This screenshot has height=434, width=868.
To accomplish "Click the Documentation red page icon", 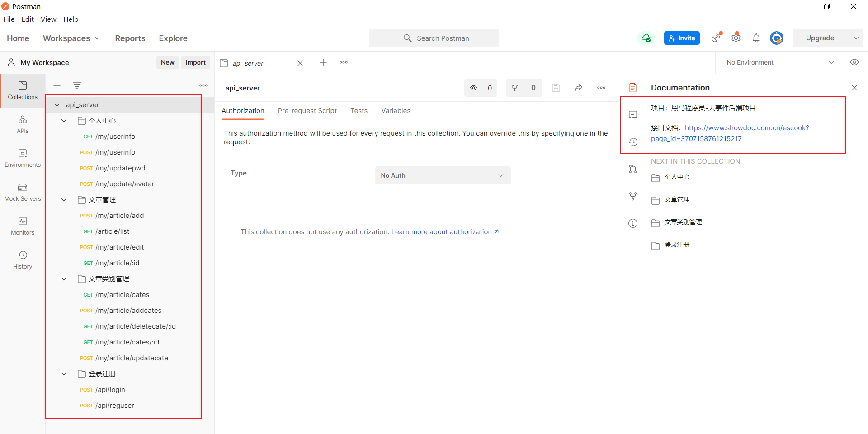I will click(633, 88).
